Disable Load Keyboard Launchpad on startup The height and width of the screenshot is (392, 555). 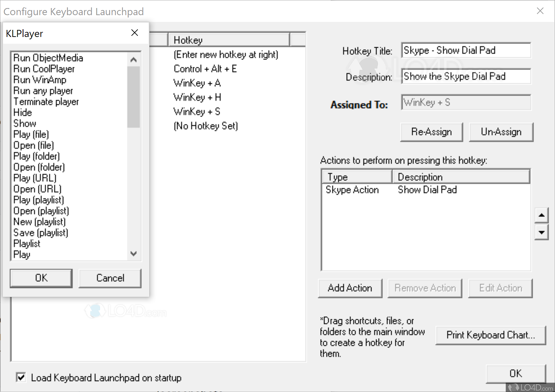(21, 378)
